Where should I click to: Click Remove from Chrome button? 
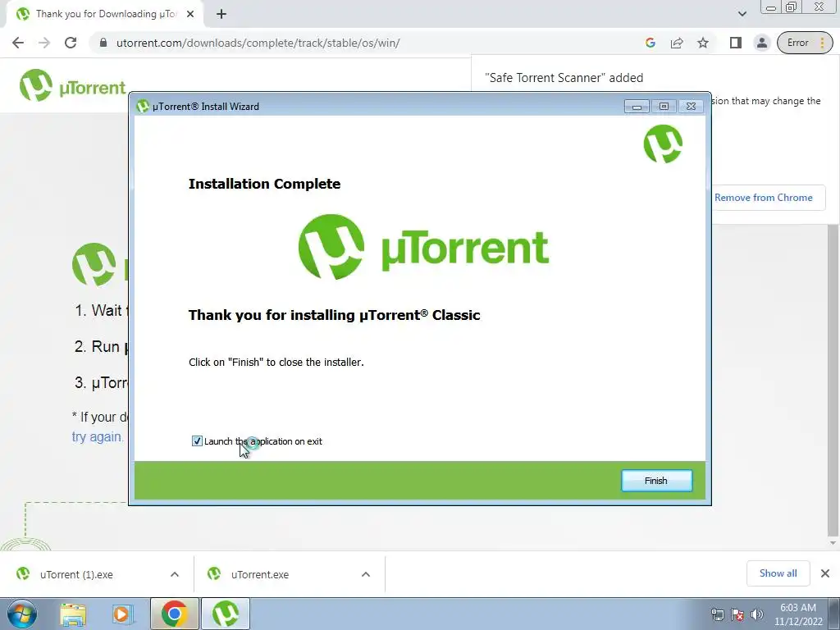pos(764,198)
